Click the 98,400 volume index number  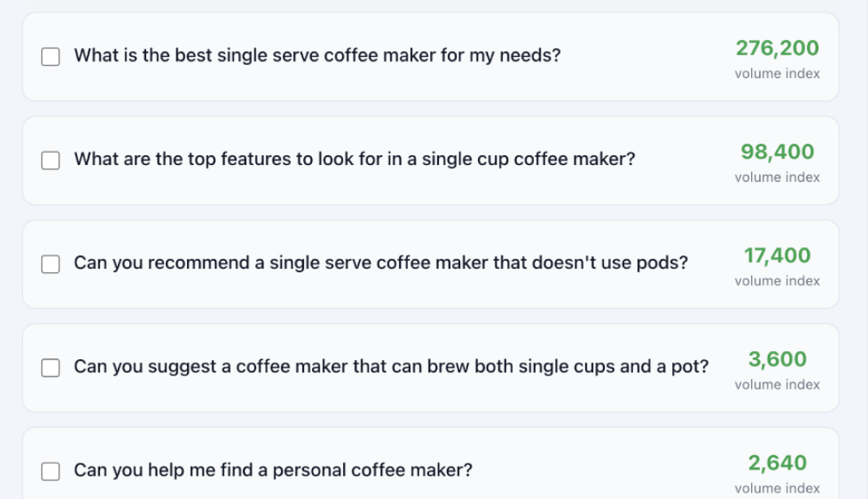777,152
